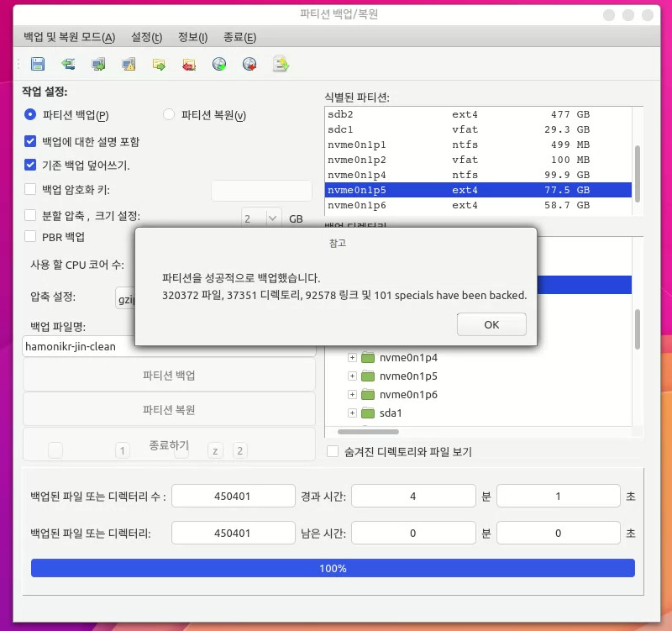Click the monitor icon with green arrow
Image resolution: width=672 pixels, height=631 pixels.
click(x=99, y=64)
